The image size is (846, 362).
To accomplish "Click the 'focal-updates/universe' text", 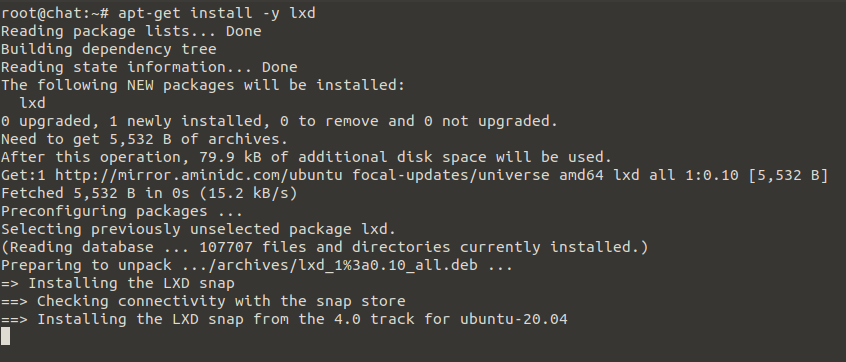I will 451,175.
